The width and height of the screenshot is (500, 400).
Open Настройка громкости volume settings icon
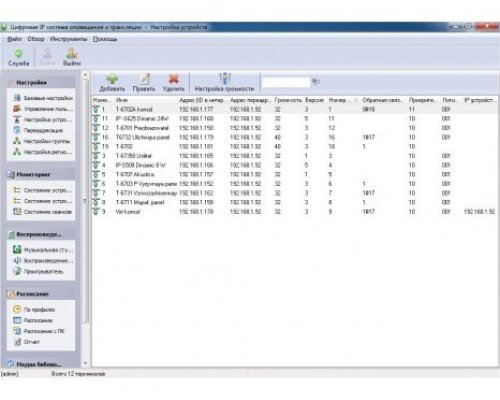[x=224, y=78]
